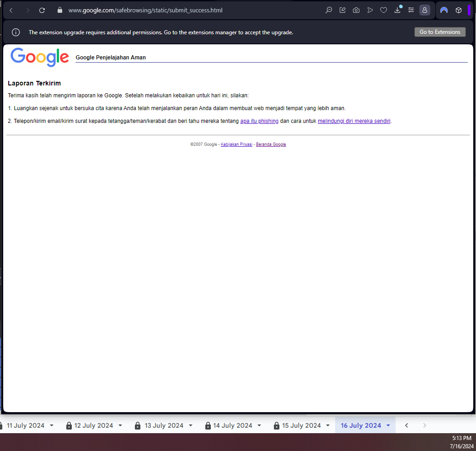Switch to the 11 July 2024 sheet tab
Image resolution: width=476 pixels, height=451 pixels.
coord(26,425)
